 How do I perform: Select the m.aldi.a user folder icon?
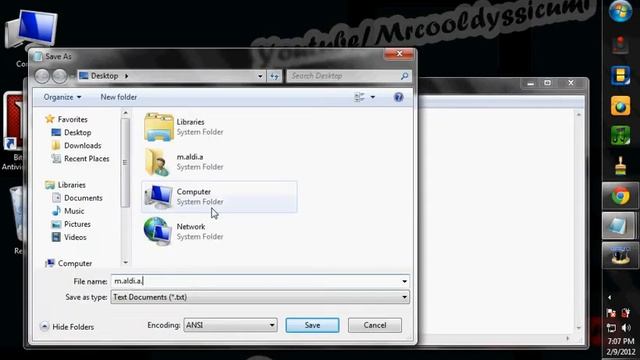157,162
